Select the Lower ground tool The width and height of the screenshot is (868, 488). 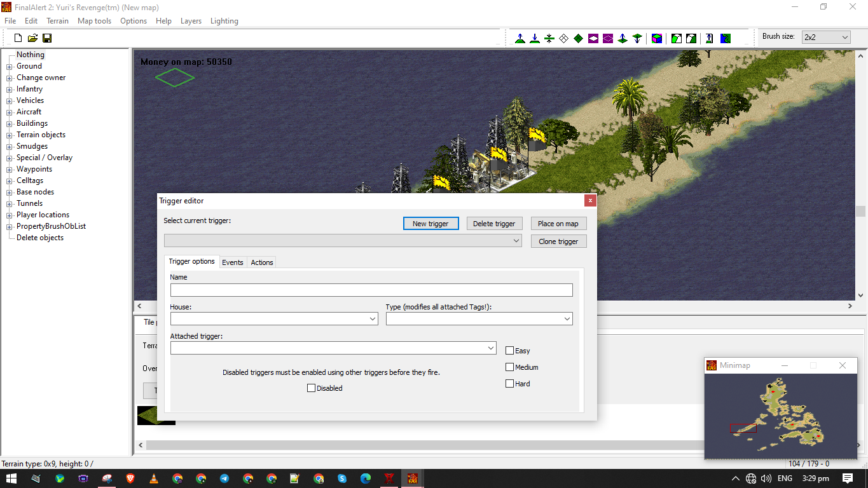535,38
